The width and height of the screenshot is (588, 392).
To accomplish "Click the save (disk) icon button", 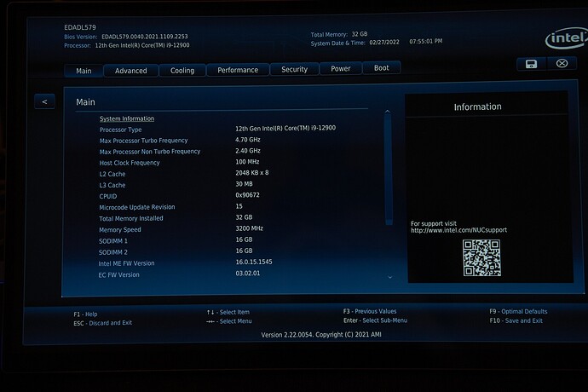I will (531, 64).
